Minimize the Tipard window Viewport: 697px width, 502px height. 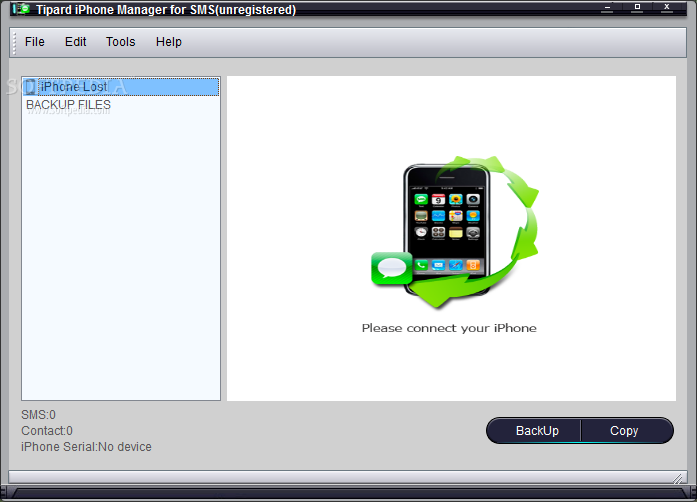click(x=607, y=8)
